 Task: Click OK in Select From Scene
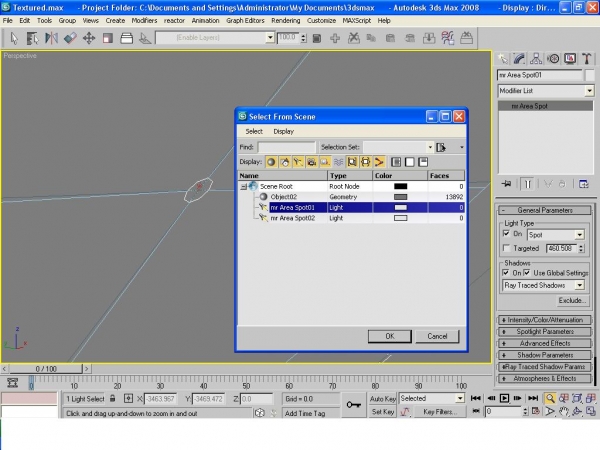point(390,336)
